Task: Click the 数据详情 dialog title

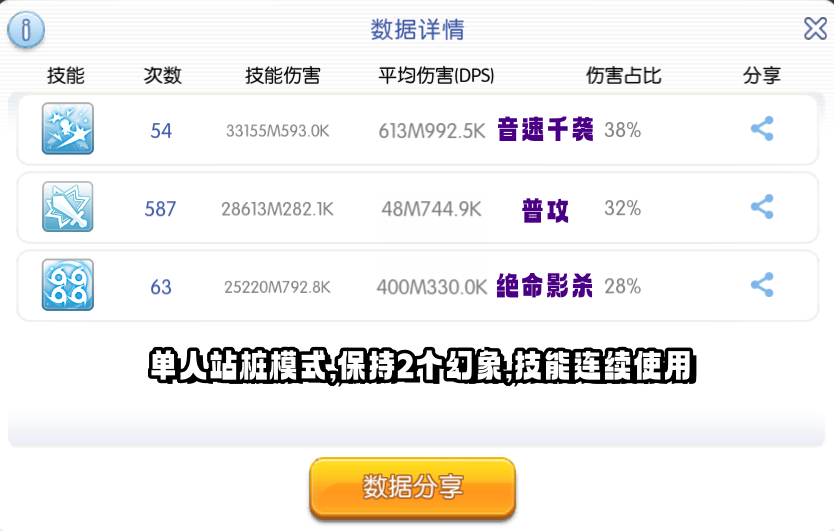Action: 417,29
